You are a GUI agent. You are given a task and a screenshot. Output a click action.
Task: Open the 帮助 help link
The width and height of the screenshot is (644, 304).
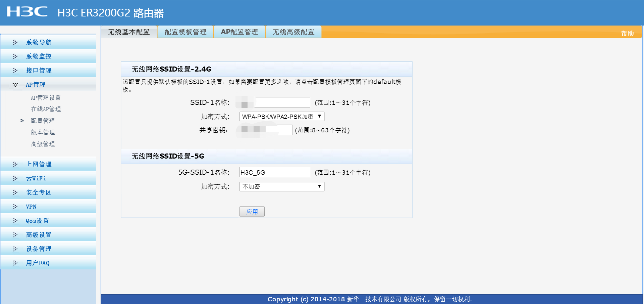627,33
